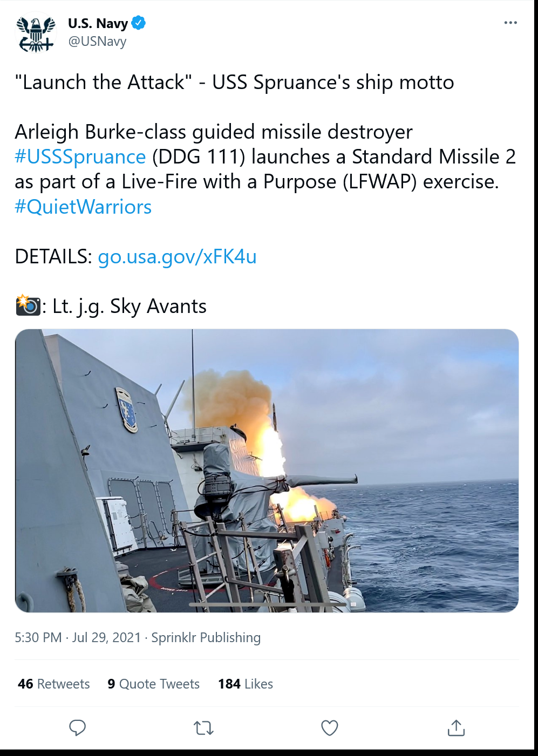Open the go.usa.gov/xFK4u link
538x756 pixels.
[x=177, y=256]
